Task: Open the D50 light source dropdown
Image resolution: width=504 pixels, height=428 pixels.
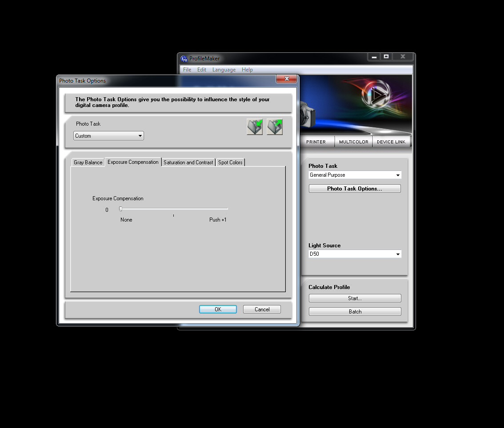Action: [x=355, y=254]
